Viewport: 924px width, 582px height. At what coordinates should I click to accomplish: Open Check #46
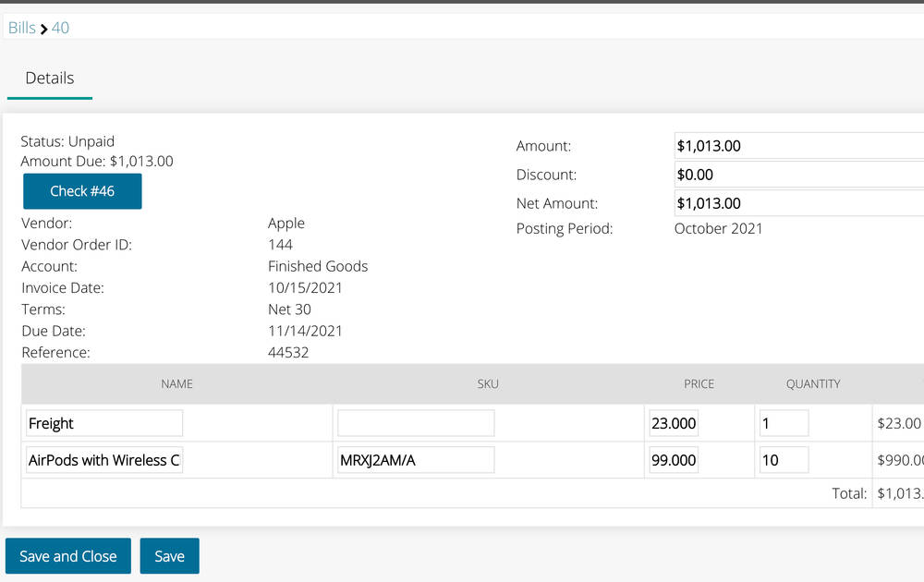click(82, 191)
